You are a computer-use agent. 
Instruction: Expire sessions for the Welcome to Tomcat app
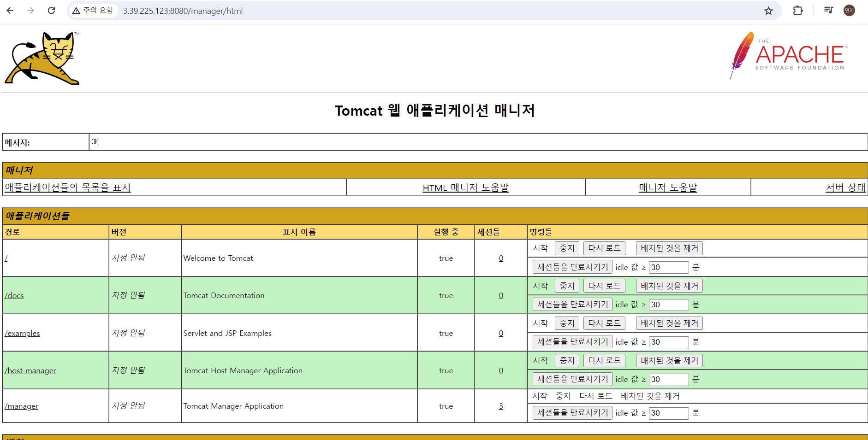[x=572, y=267]
